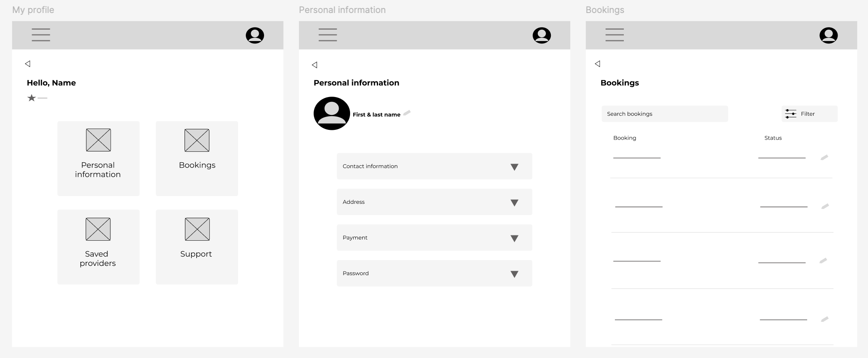
Task: Open the Bookings tile on My profile
Action: pos(197,159)
